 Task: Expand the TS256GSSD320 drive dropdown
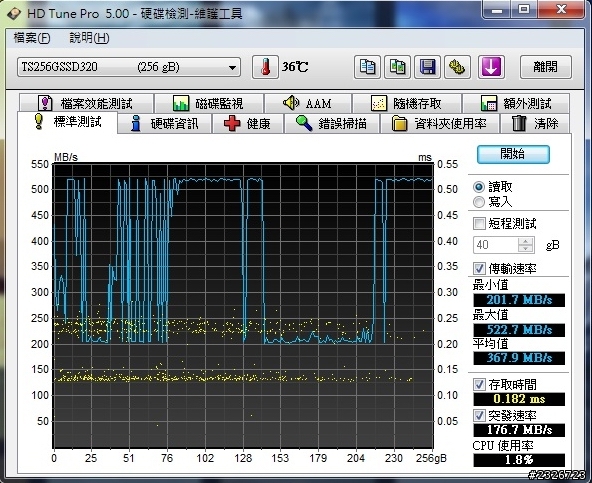[x=232, y=68]
